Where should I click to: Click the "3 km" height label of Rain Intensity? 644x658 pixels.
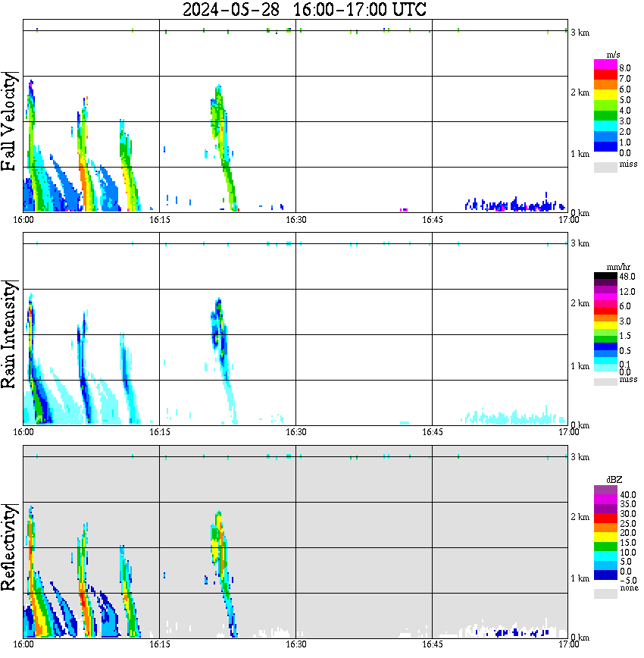click(x=580, y=243)
